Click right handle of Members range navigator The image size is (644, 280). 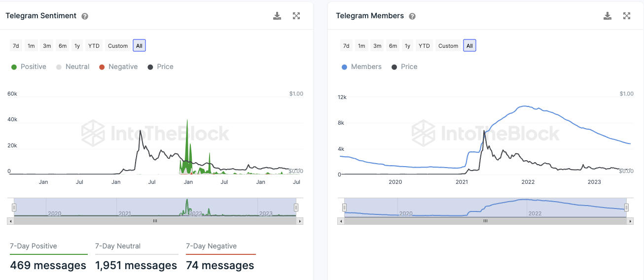point(626,207)
